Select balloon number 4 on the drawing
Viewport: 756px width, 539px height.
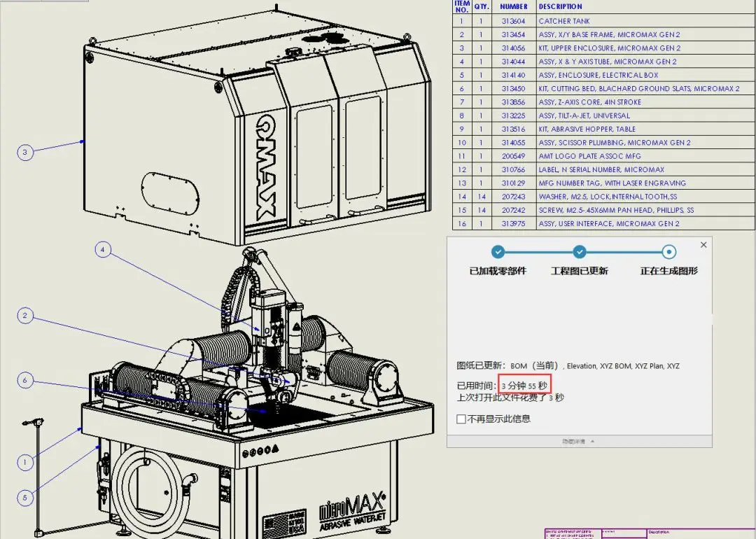pyautogui.click(x=103, y=250)
